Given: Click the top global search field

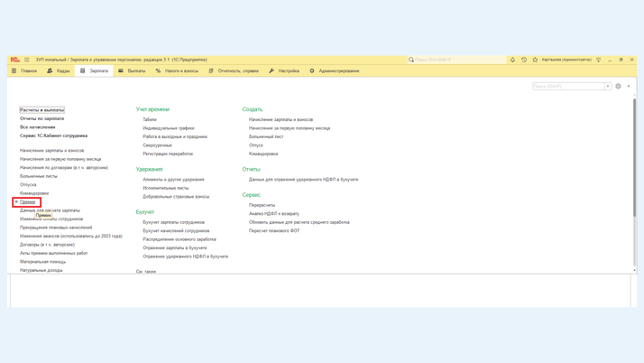Looking at the screenshot, I should [x=455, y=60].
